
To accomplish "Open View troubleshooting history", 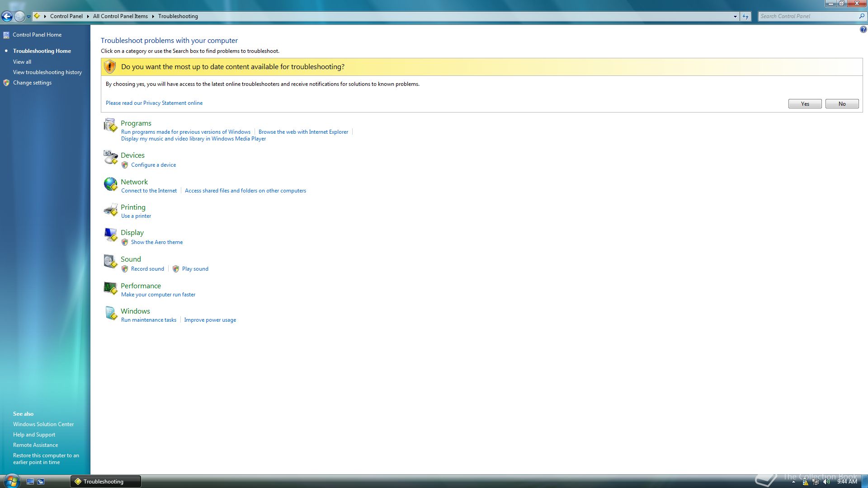I will [47, 72].
